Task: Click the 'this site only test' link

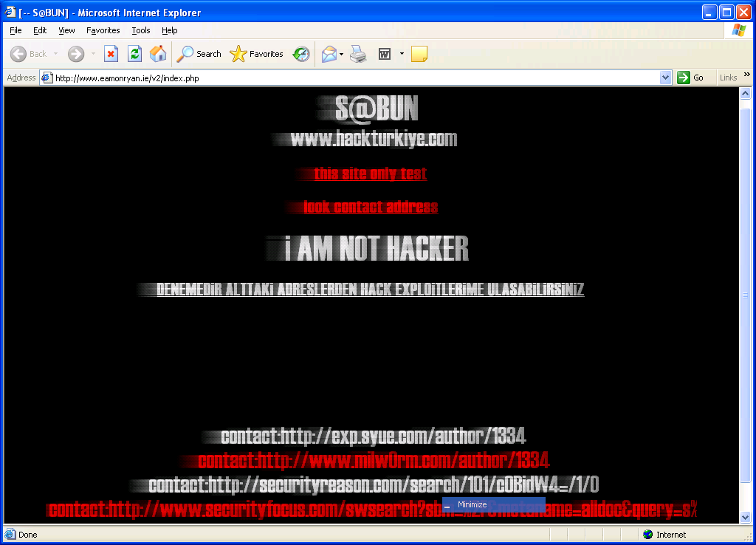Action: 371,174
